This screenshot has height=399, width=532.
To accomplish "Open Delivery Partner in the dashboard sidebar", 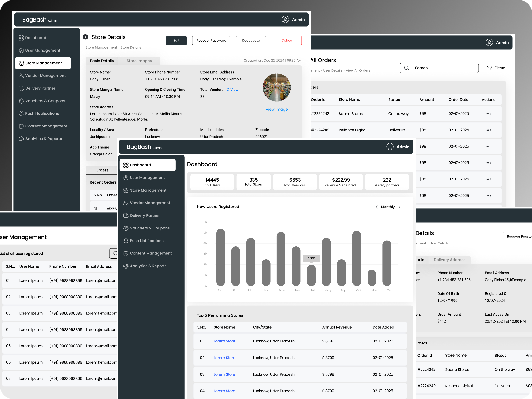I will click(x=145, y=215).
